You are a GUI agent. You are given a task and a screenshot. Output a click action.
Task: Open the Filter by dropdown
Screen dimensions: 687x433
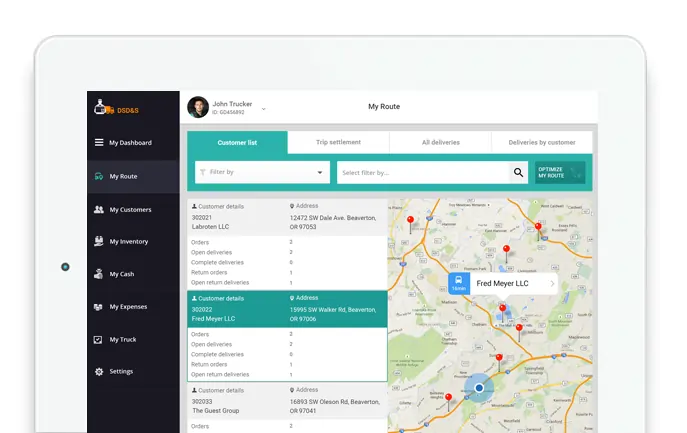coord(261,172)
